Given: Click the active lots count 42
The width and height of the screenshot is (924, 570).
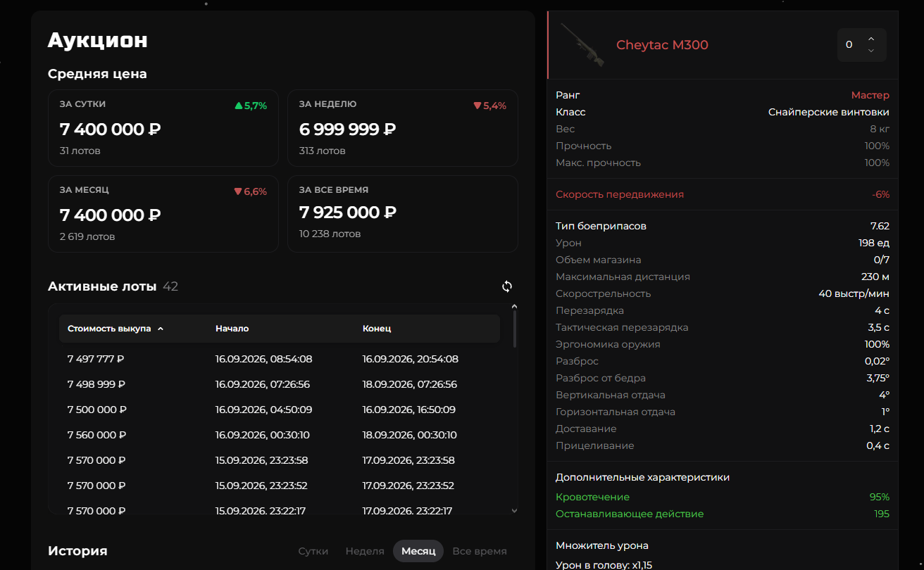Looking at the screenshot, I should click(x=170, y=286).
